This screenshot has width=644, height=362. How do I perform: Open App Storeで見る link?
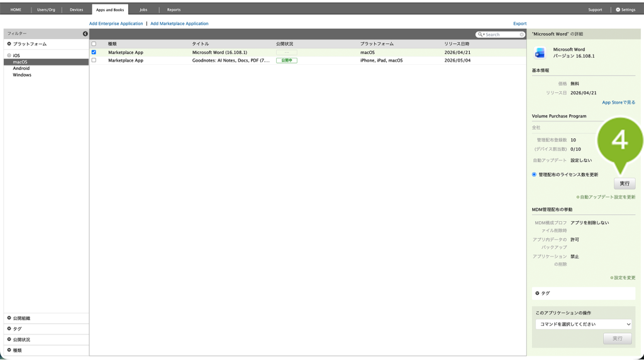pos(619,102)
